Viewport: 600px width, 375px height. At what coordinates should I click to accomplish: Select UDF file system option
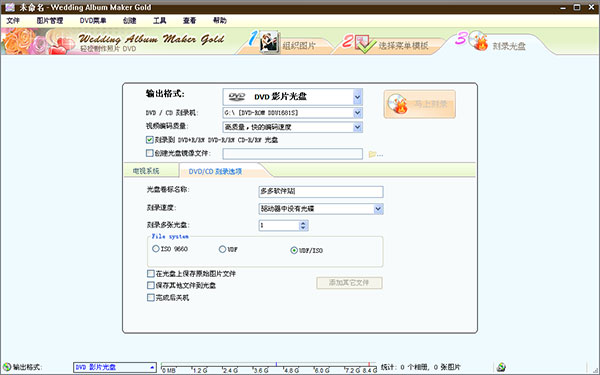point(222,249)
